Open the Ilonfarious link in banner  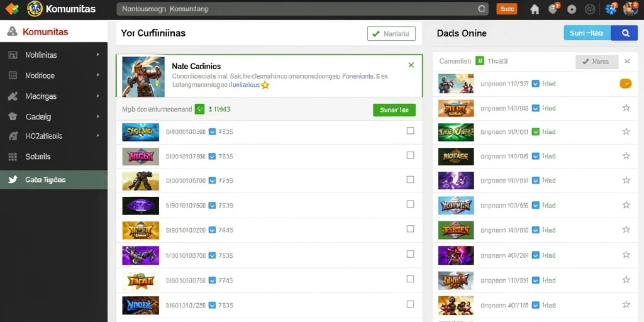[245, 85]
